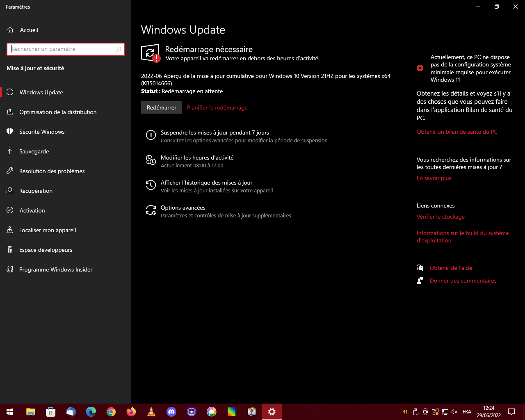This screenshot has height=420, width=525.
Task: Click the Settings gear in the taskbar
Action: tap(272, 412)
